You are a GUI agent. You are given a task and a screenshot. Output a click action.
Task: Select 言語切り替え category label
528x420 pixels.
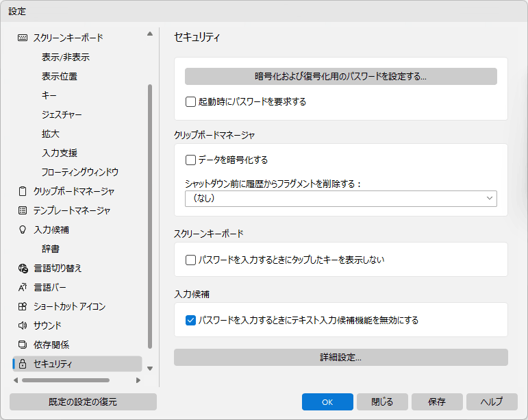pos(58,268)
